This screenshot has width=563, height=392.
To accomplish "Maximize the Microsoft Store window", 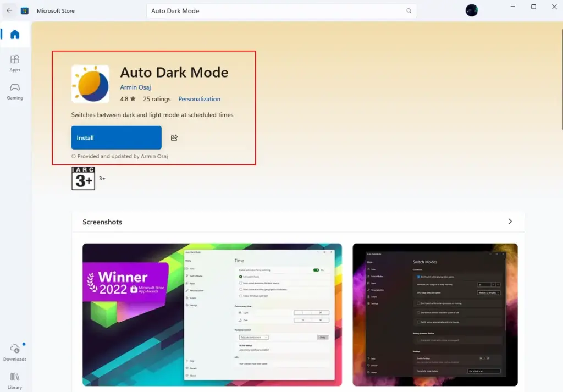I will pyautogui.click(x=533, y=7).
